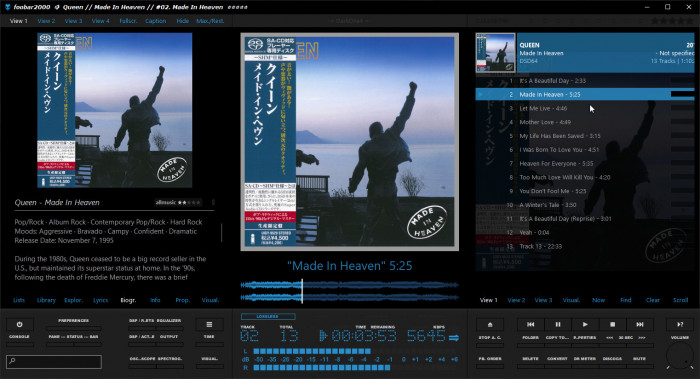Click Max./Rest. in the top menu
The width and height of the screenshot is (700, 379).
coord(210,21)
